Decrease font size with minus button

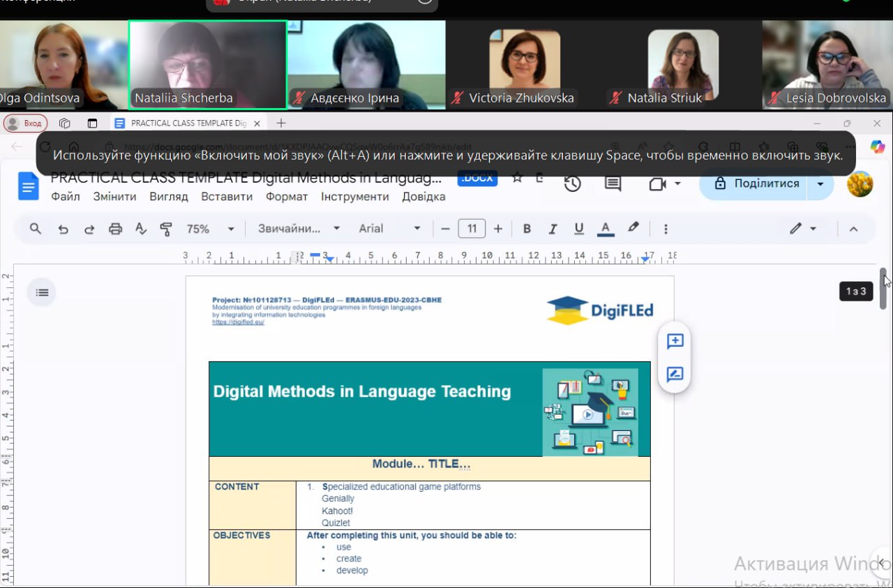[445, 229]
